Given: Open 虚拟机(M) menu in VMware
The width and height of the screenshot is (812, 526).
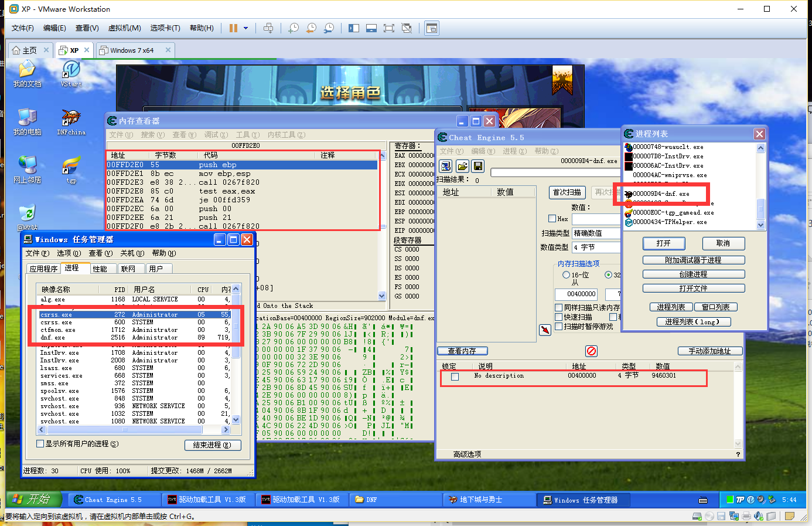Looking at the screenshot, I should 124,28.
